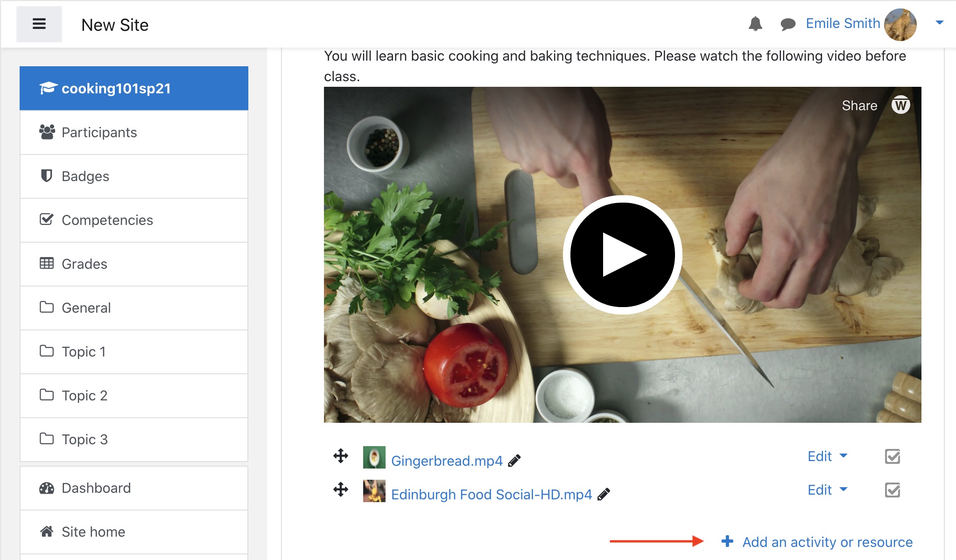
Task: Click the move handle beside Gingerbread.mp4
Action: click(x=341, y=456)
